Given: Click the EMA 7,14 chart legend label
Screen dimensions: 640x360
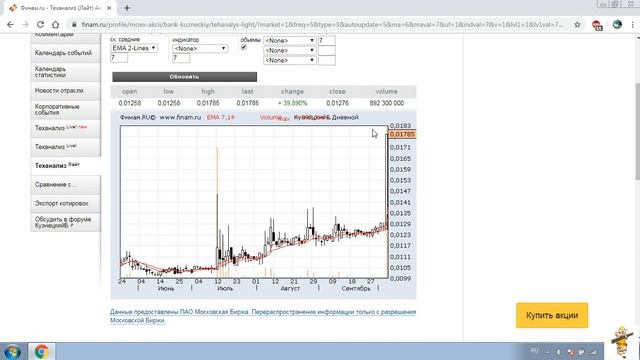Looking at the screenshot, I should point(220,117).
